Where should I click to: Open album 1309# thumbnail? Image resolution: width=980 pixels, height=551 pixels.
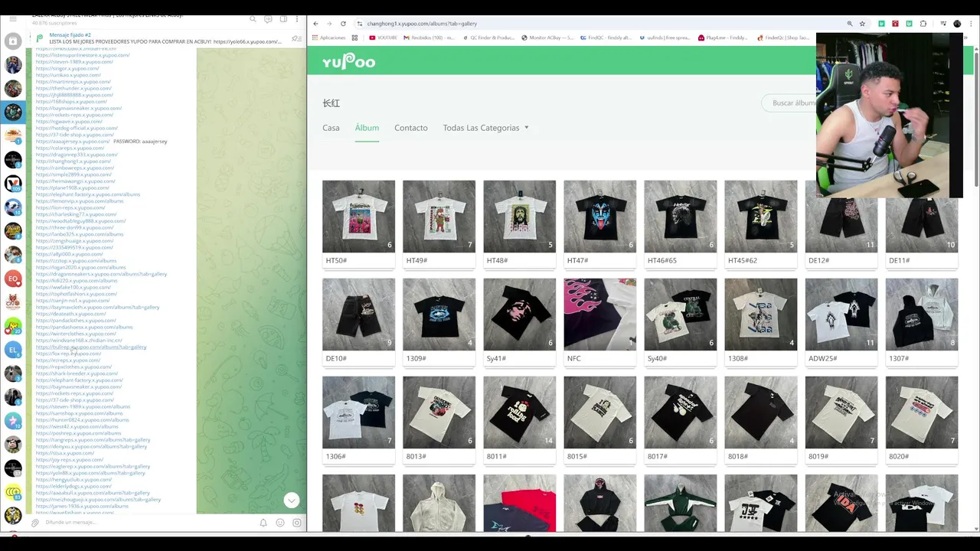point(439,315)
